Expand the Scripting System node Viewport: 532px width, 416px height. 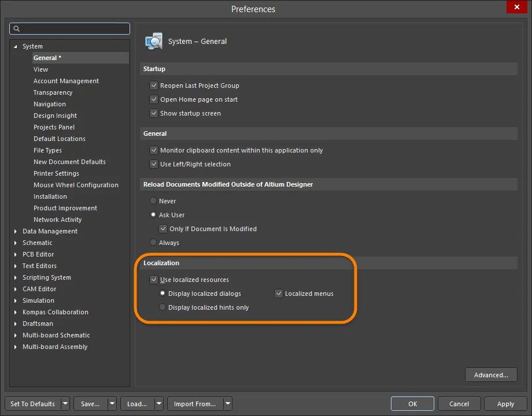[15, 277]
